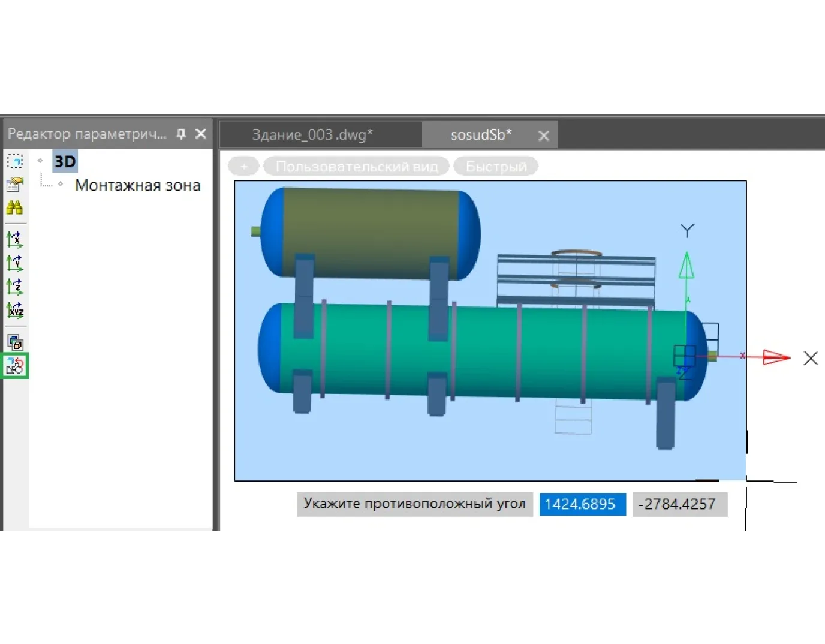Close the Редактор параметрич... panel
Screen dimensions: 825x644
click(x=201, y=134)
